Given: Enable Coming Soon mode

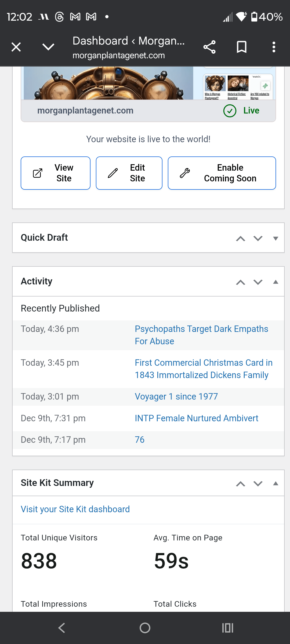Looking at the screenshot, I should point(222,173).
